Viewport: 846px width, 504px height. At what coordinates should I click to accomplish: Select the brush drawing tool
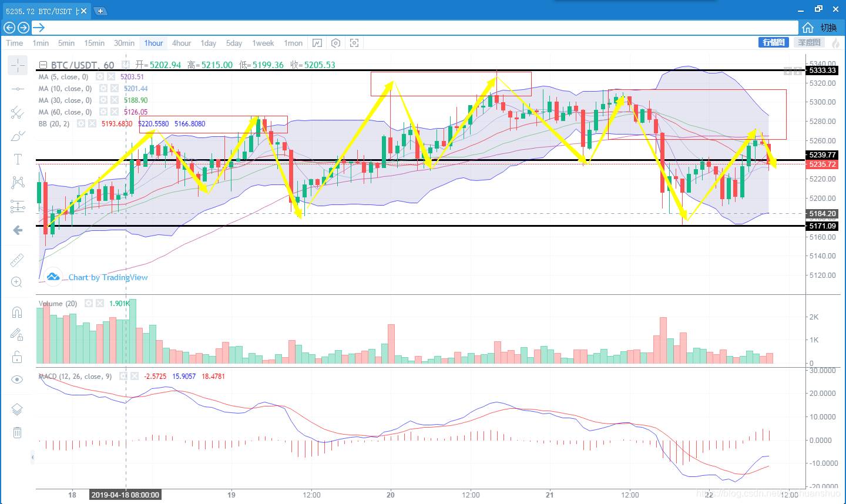point(18,136)
